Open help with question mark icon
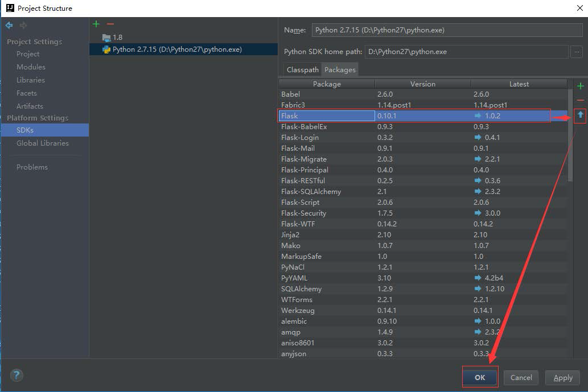The height and width of the screenshot is (392, 588). [17, 375]
